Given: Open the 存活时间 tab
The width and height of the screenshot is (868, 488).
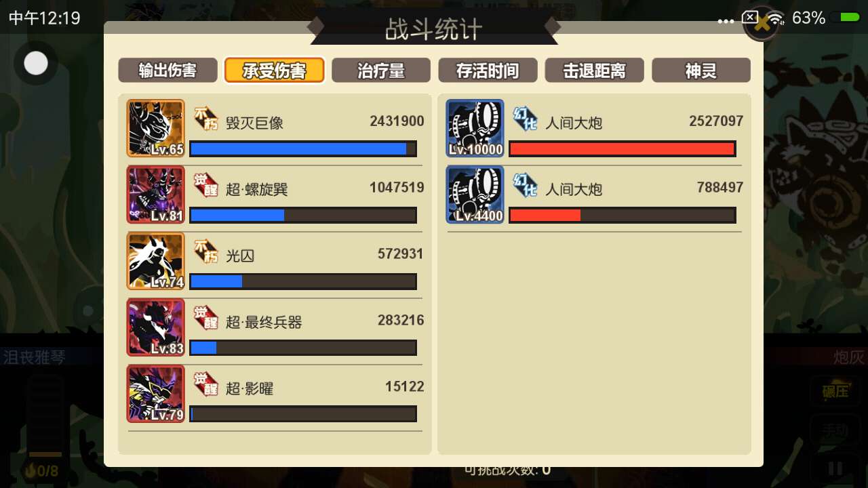Looking at the screenshot, I should [488, 70].
